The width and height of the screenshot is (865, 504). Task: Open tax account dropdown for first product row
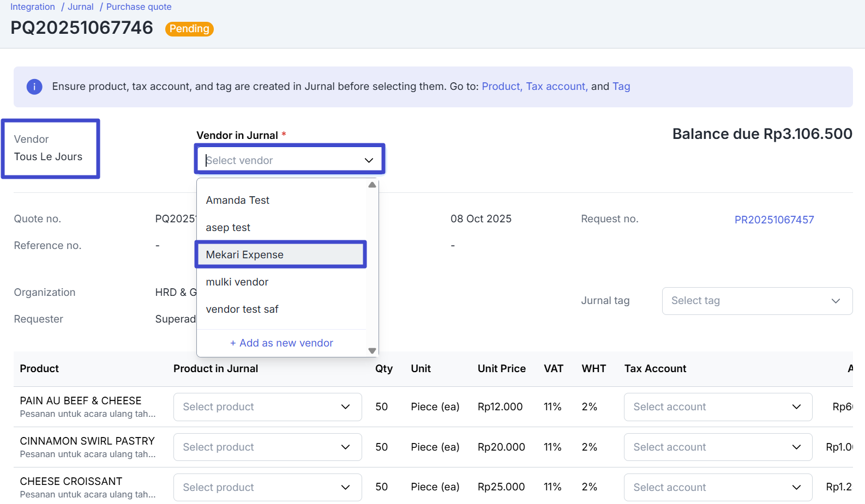[717, 407]
